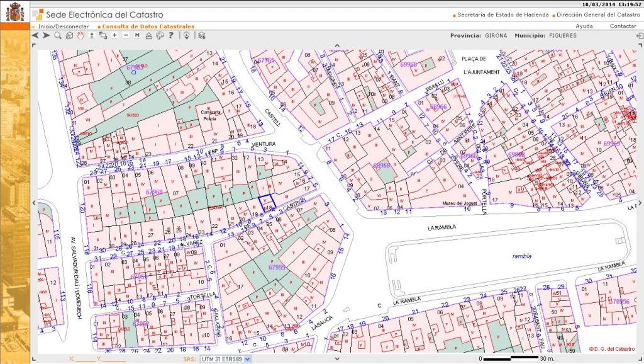Open the question mark help tool
644x364 pixels.
point(171,36)
